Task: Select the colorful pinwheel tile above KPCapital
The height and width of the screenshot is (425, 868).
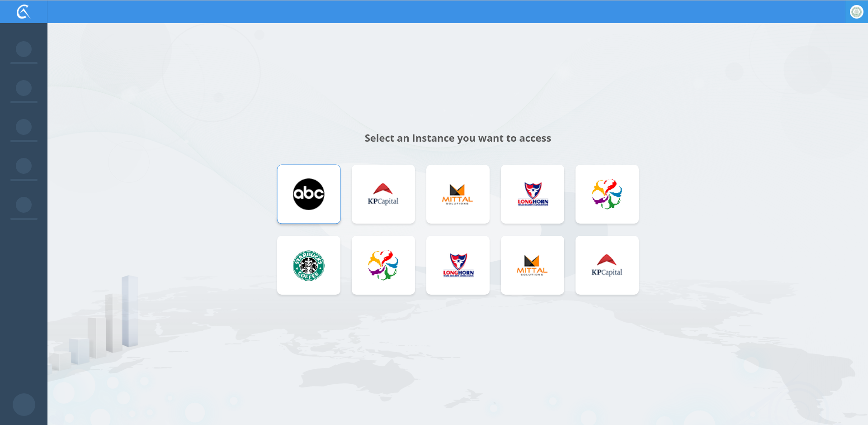Action: [x=607, y=194]
